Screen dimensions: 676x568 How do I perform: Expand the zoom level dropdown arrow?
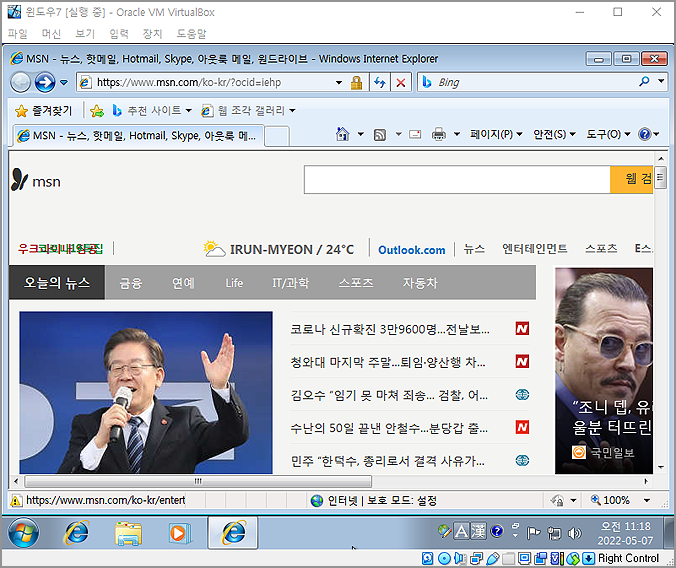pos(647,500)
